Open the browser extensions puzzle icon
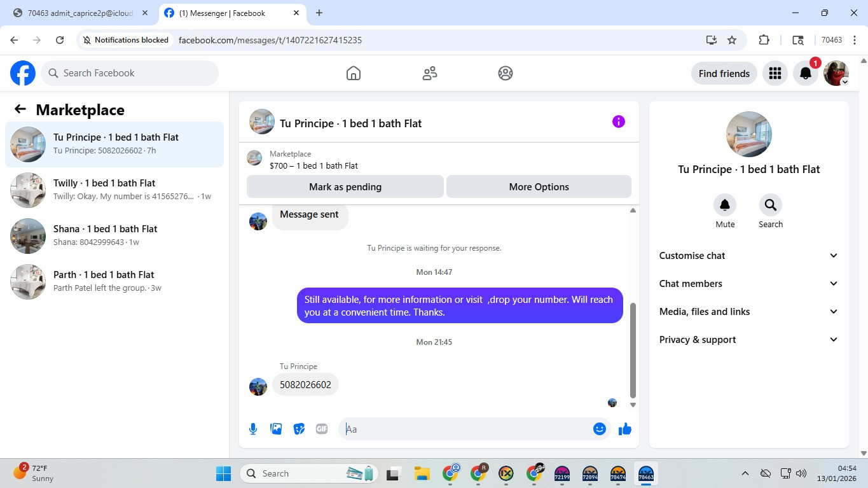 point(764,40)
